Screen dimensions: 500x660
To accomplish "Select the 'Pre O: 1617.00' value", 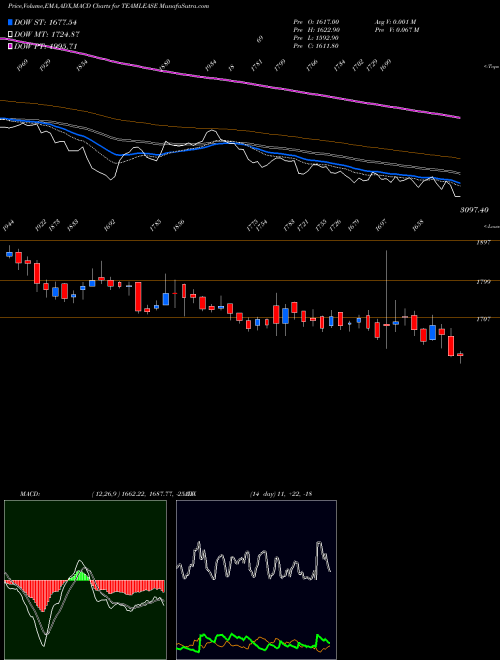I will tap(316, 22).
